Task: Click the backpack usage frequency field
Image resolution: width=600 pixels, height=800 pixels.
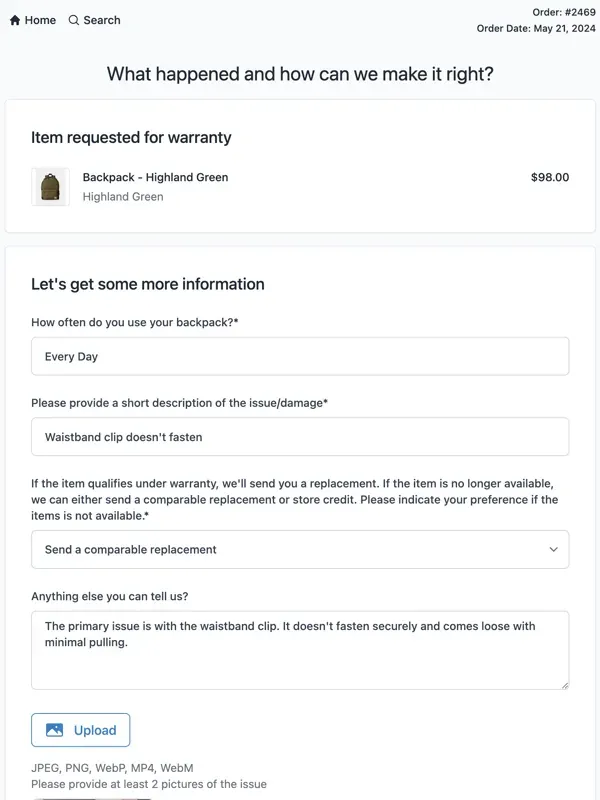Action: tap(300, 356)
